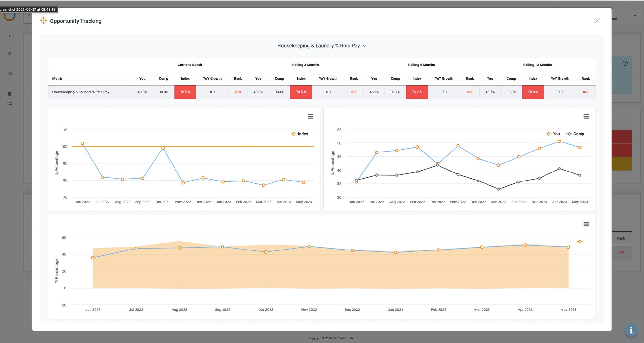Click the sidebar expand arrow icon
The height and width of the screenshot is (343, 644).
pyautogui.click(x=9, y=36)
